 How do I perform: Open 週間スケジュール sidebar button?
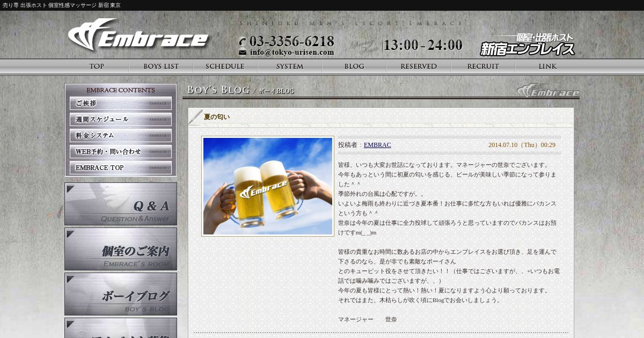[121, 119]
